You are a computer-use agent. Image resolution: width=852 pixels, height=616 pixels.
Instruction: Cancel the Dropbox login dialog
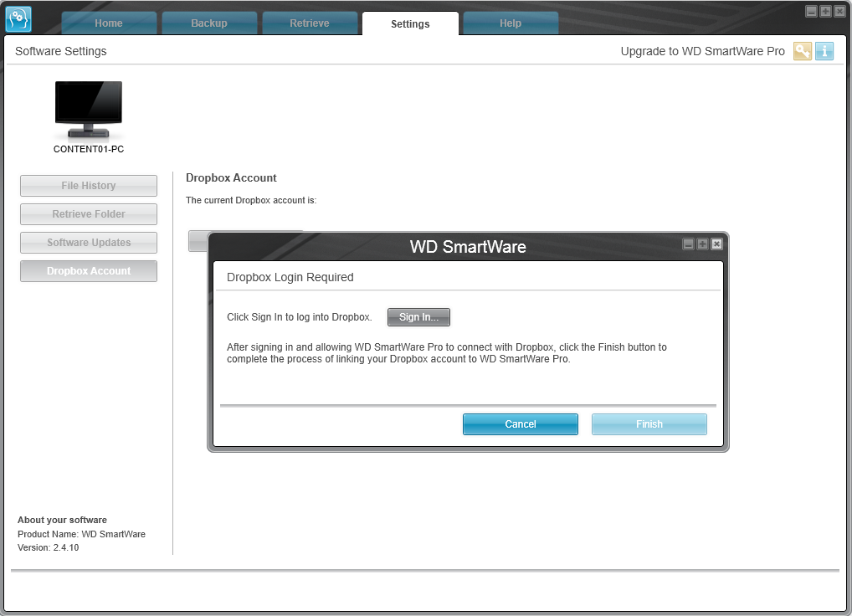(x=520, y=424)
